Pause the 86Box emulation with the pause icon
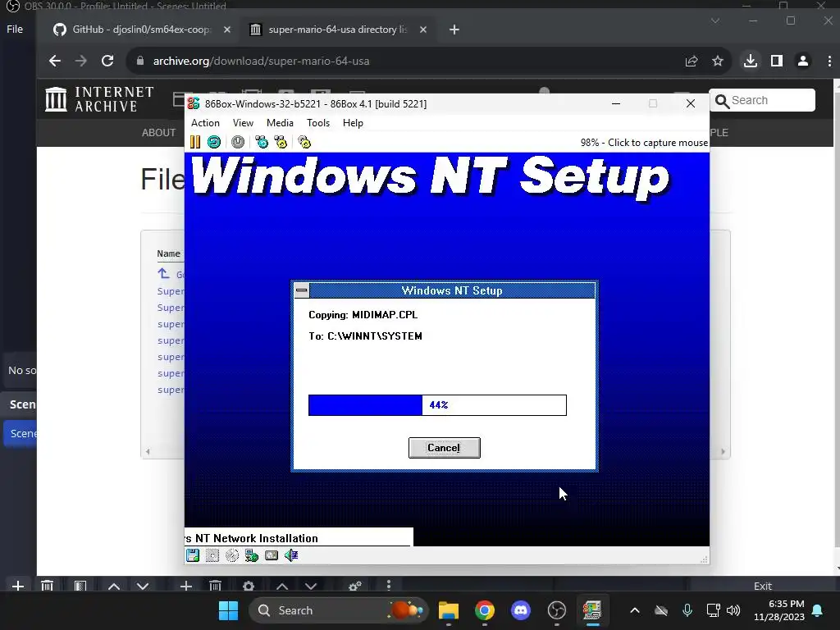The image size is (840, 630). click(195, 142)
